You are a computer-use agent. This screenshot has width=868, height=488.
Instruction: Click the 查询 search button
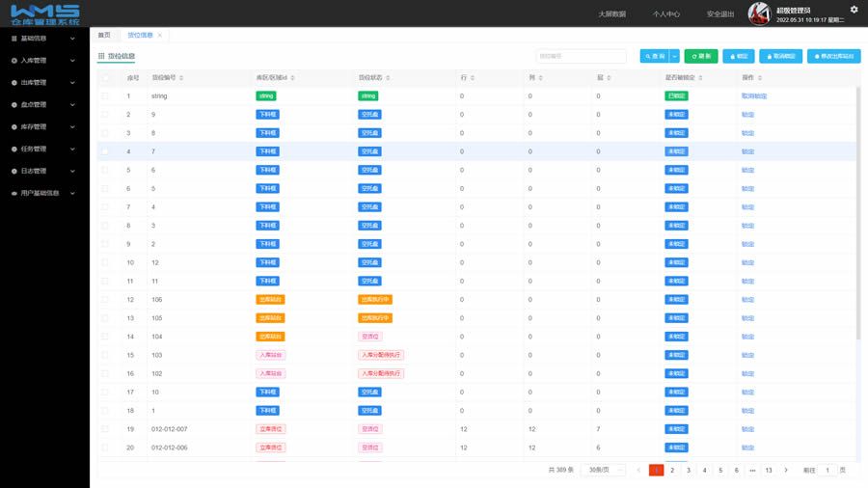(655, 56)
